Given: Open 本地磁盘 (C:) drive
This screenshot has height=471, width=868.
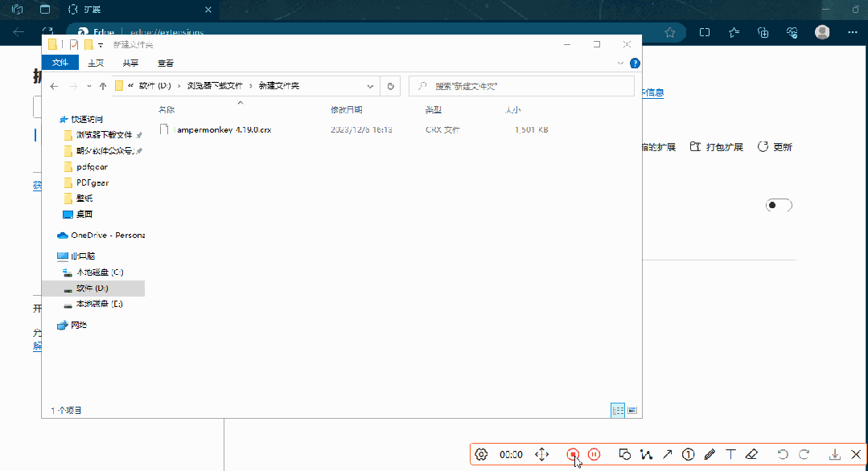Looking at the screenshot, I should pos(100,272).
